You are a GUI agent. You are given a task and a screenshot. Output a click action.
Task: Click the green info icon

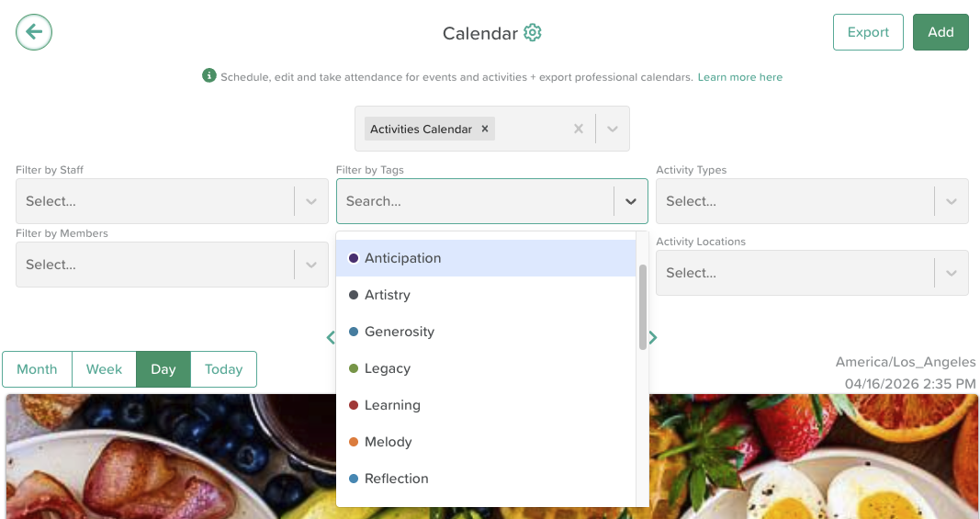tap(209, 76)
